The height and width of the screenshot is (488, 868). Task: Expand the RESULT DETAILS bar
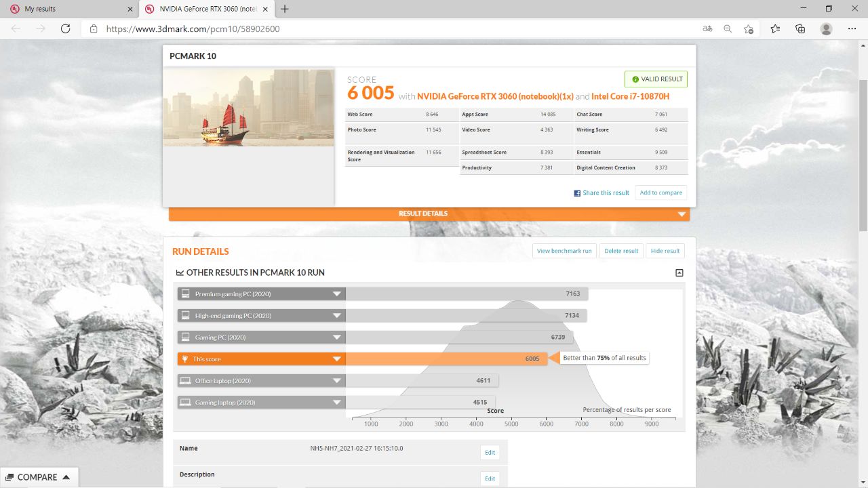429,213
